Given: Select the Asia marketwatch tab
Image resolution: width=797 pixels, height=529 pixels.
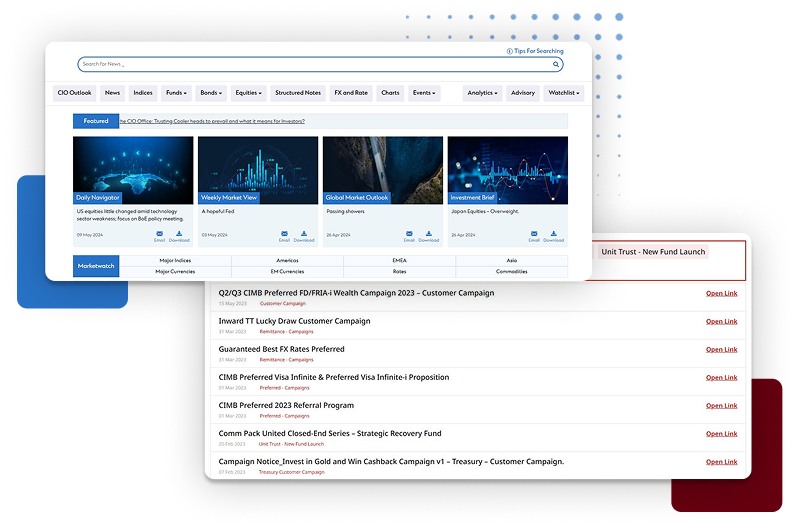Looking at the screenshot, I should pos(512,261).
